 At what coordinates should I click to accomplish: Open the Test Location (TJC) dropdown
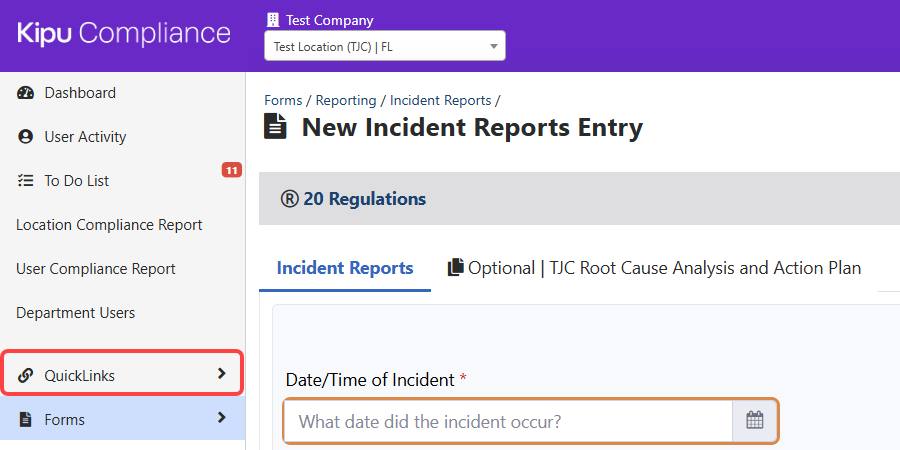pos(384,46)
